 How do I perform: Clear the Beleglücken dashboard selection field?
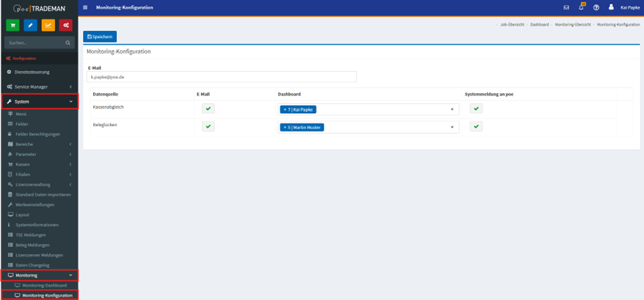click(x=452, y=127)
